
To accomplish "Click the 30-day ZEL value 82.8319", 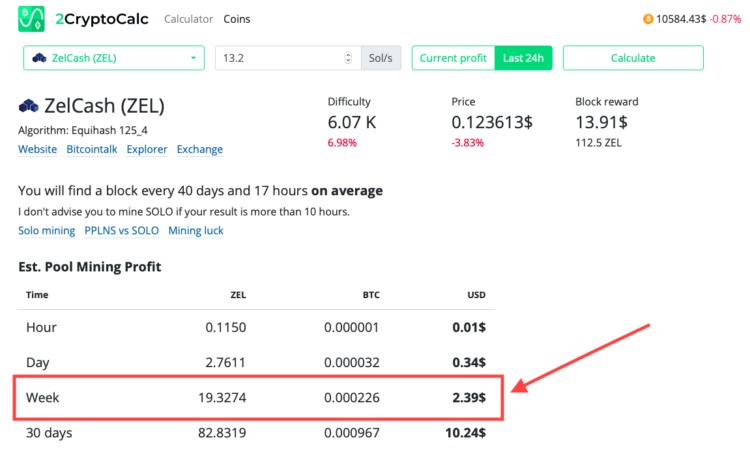I will 222,433.
